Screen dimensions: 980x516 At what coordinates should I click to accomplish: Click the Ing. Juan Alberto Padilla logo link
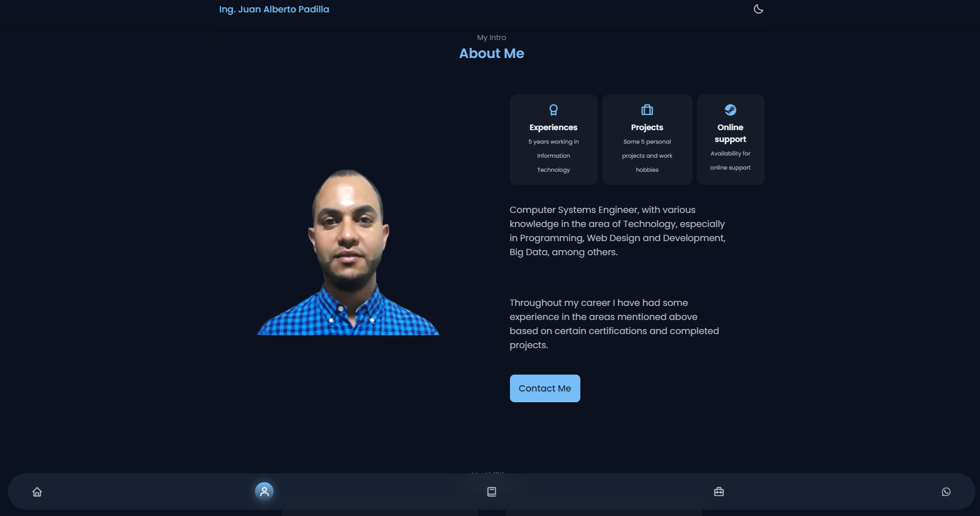click(274, 10)
